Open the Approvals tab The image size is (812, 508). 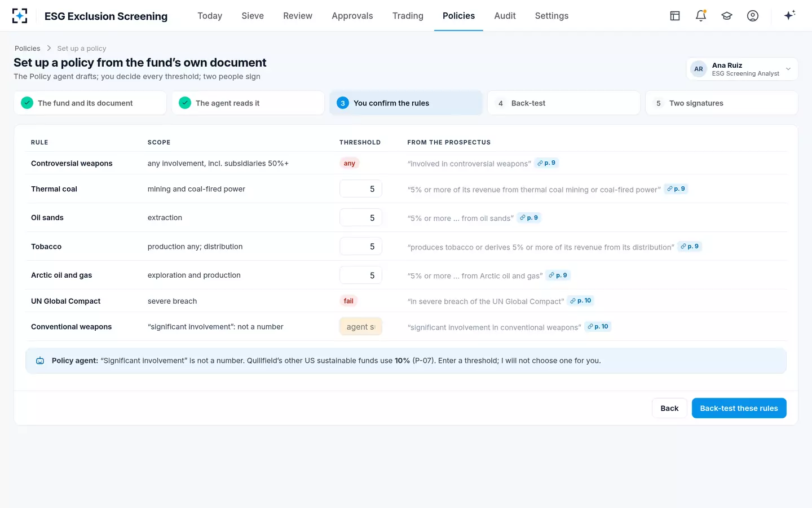(352, 16)
